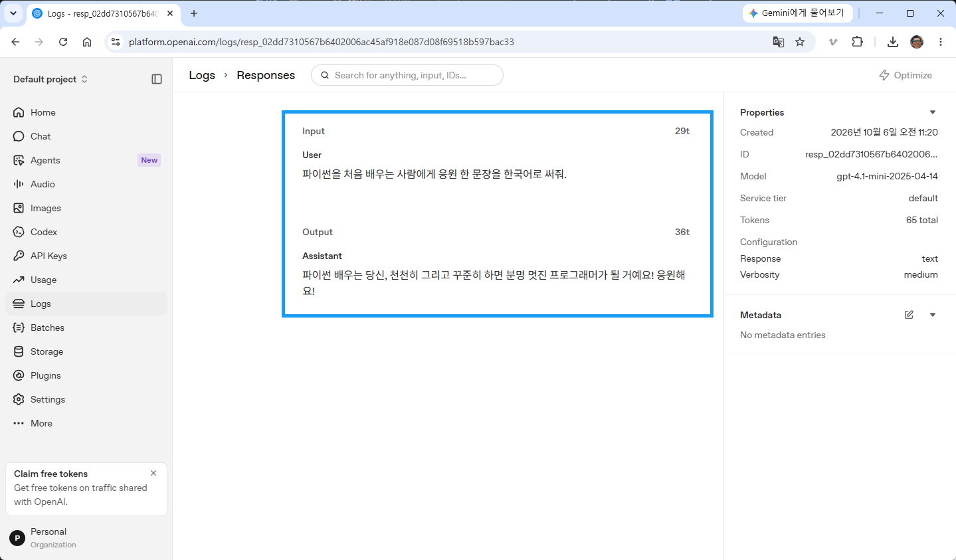Click the No metadata entries text
The height and width of the screenshot is (560, 956).
pyautogui.click(x=783, y=335)
